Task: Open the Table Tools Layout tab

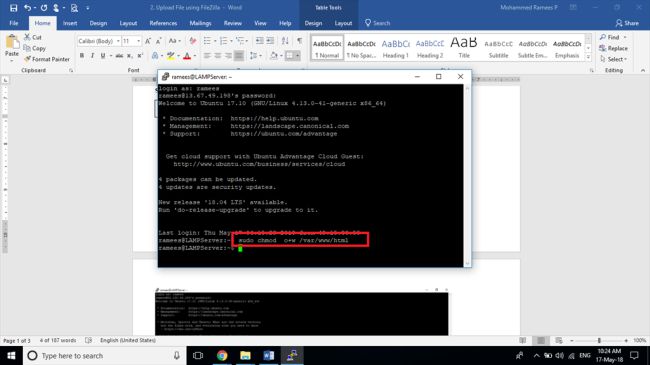Action: click(x=343, y=23)
